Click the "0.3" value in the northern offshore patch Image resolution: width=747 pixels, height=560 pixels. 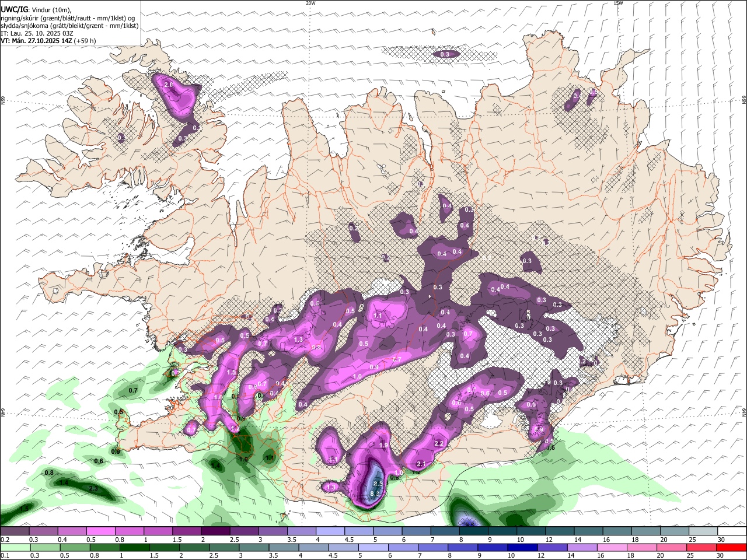(x=445, y=54)
